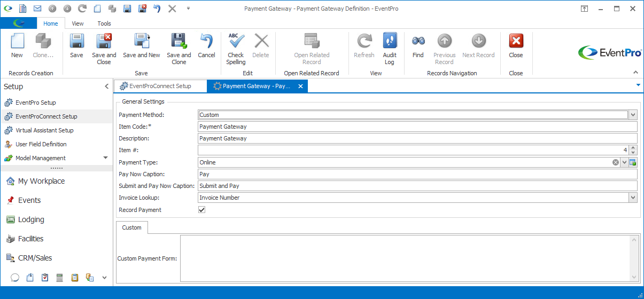This screenshot has height=299, width=644.
Task: Expand more navigation footer buttons chevron
Action: 104,278
